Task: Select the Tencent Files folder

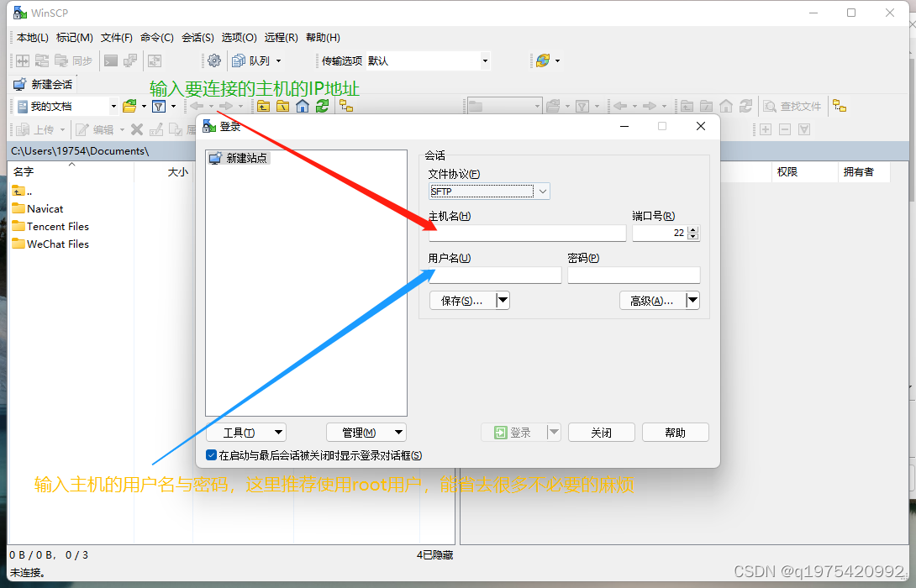Action: [x=50, y=227]
